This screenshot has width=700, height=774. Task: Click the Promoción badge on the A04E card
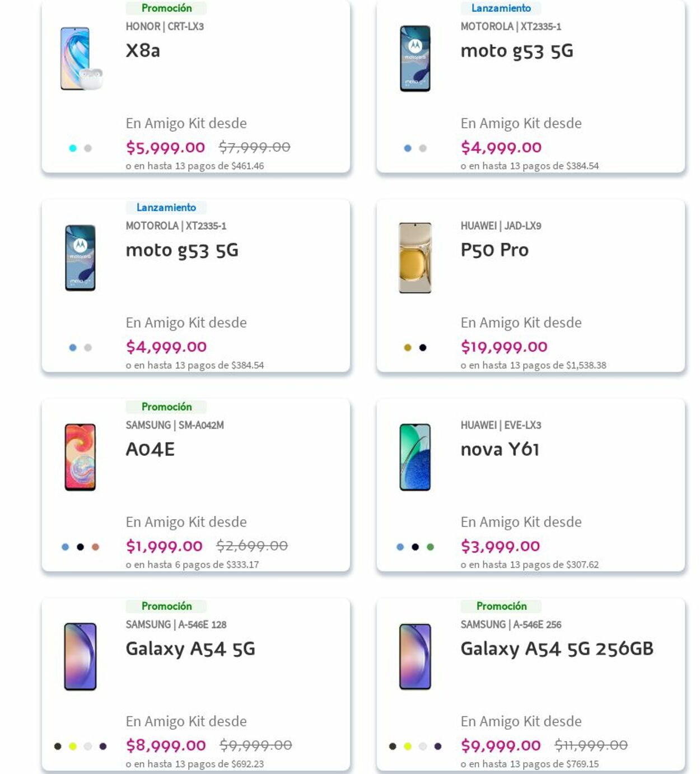(x=166, y=407)
